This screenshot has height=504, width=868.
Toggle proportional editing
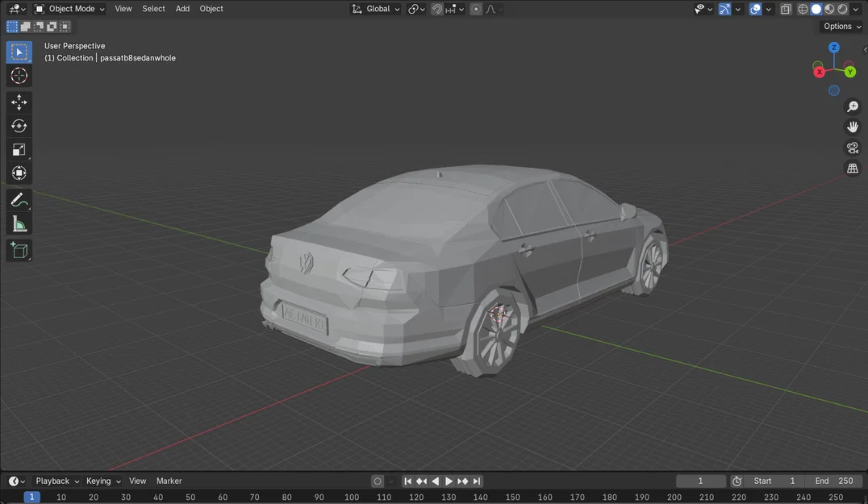pyautogui.click(x=475, y=9)
